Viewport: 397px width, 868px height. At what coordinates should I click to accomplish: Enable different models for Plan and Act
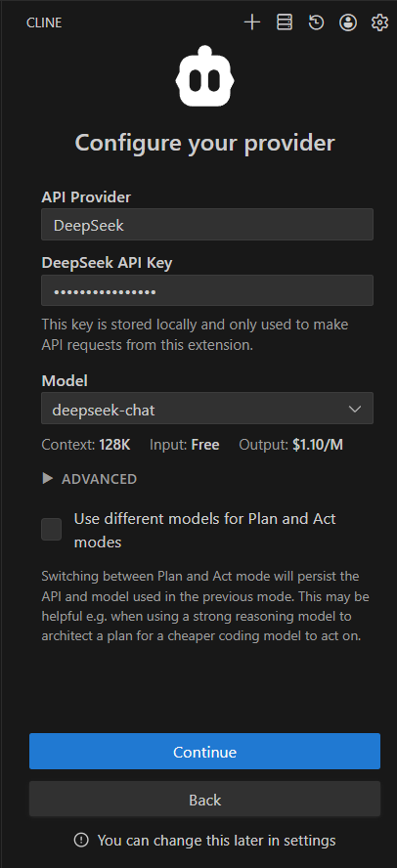click(x=52, y=530)
